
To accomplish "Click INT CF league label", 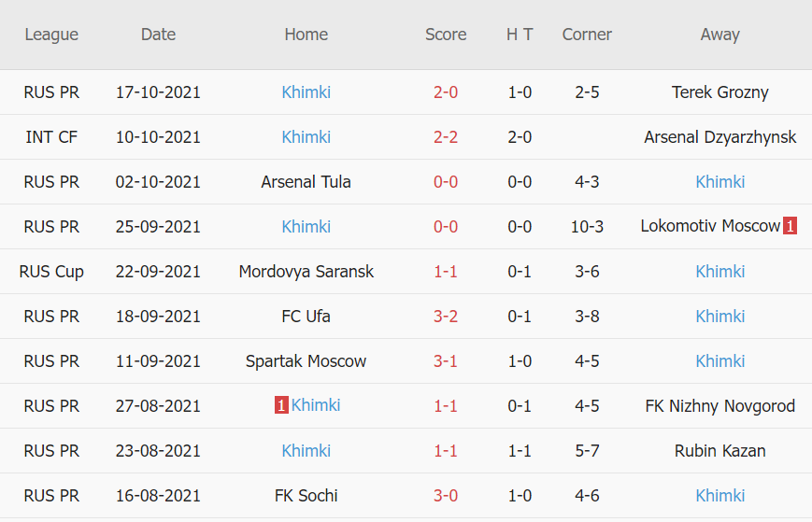I will (51, 137).
